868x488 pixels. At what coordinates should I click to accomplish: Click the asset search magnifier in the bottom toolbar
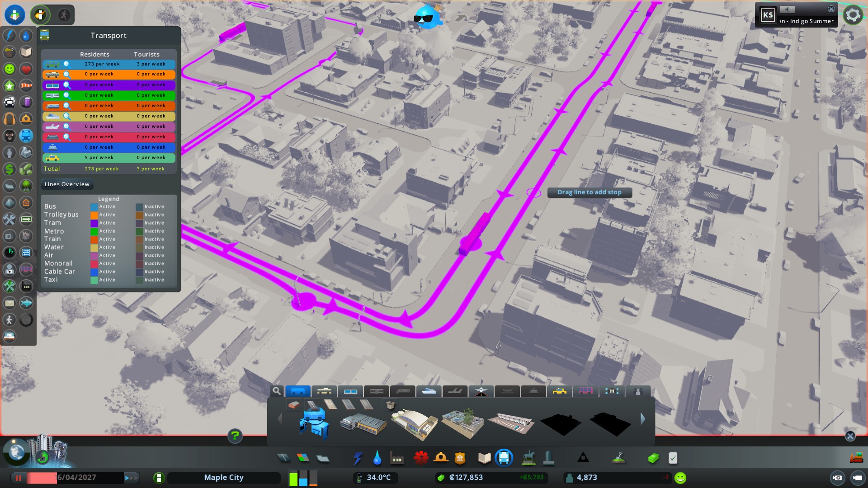click(x=277, y=391)
